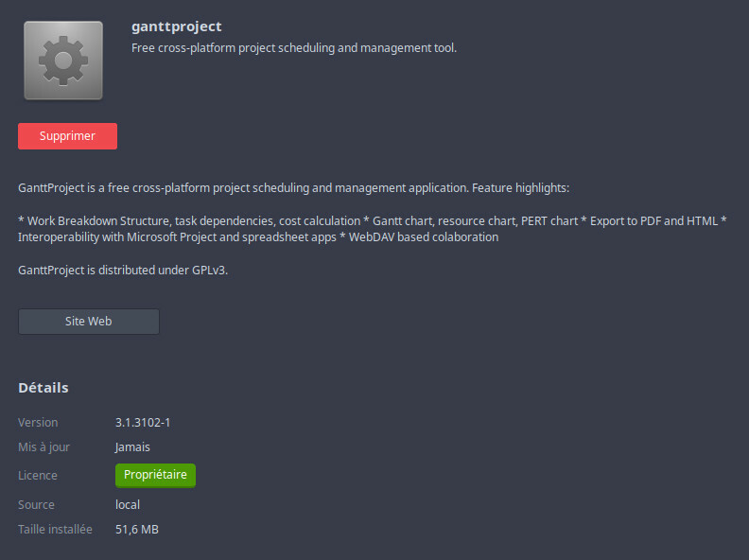The height and width of the screenshot is (560, 749).
Task: Click the Source label
Action: pos(36,505)
